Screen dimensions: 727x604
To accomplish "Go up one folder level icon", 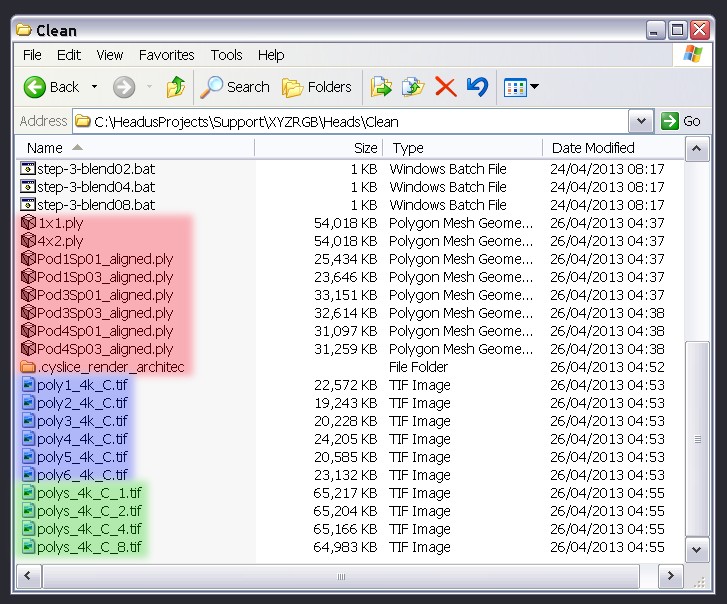I will click(x=176, y=87).
